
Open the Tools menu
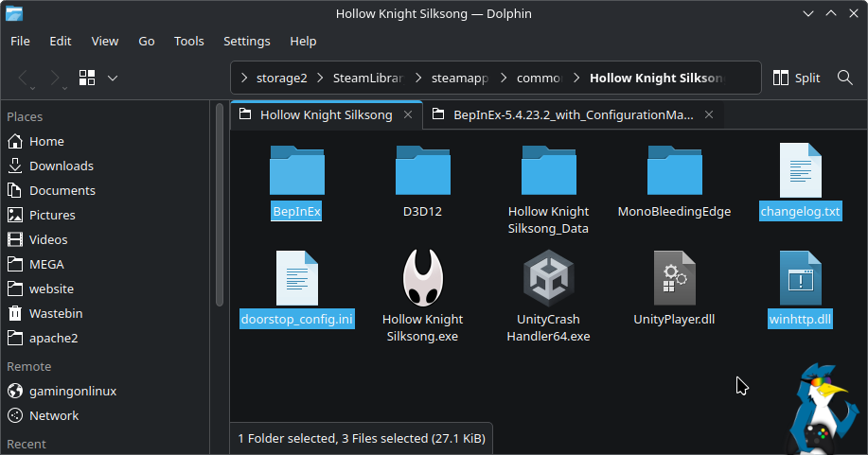(189, 41)
